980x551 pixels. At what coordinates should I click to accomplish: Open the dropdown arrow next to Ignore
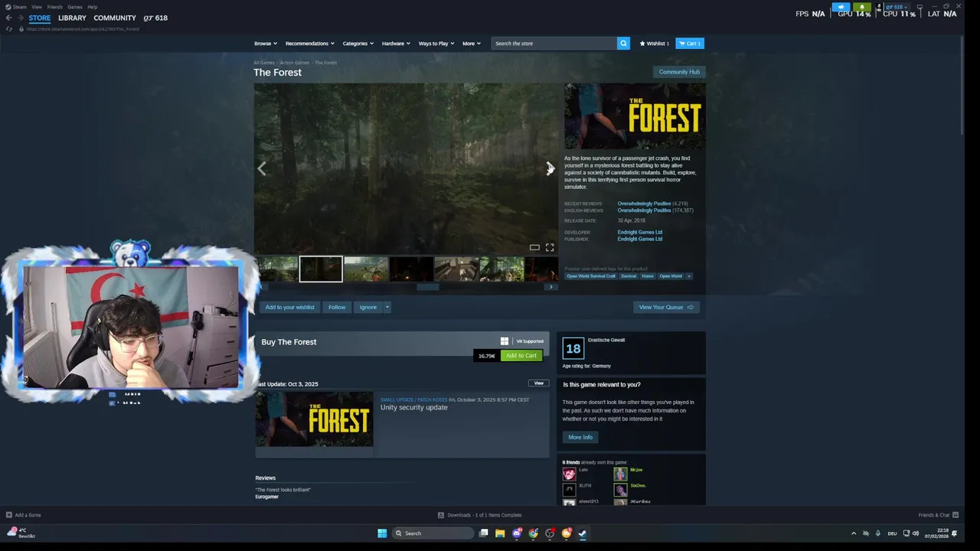(387, 308)
